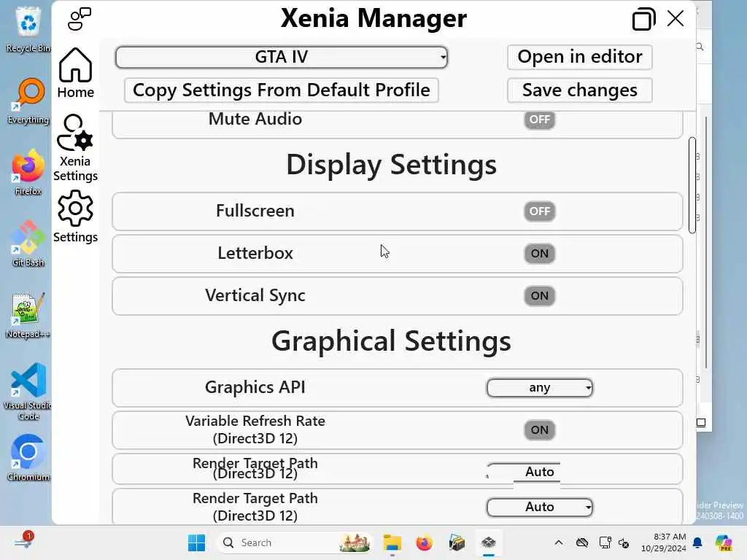Image resolution: width=747 pixels, height=560 pixels.
Task: Open the Home page icon in sidebar
Action: click(75, 72)
